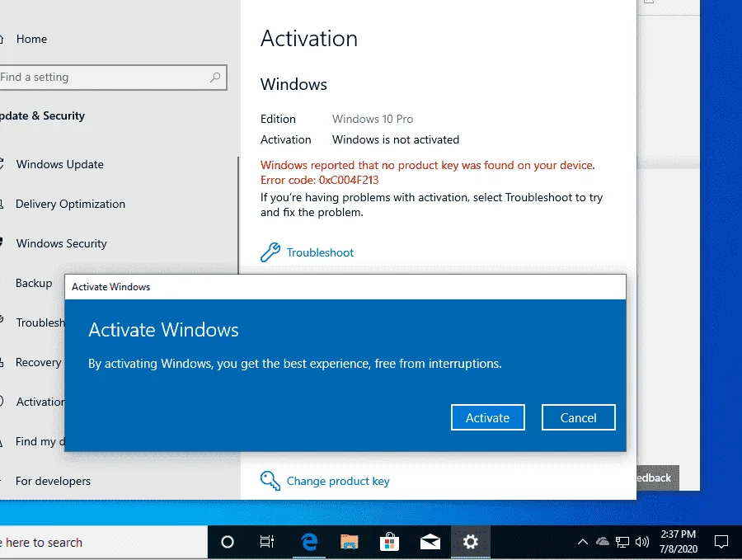The height and width of the screenshot is (560, 742).
Task: Open File Explorer from the taskbar
Action: pyautogui.click(x=350, y=542)
